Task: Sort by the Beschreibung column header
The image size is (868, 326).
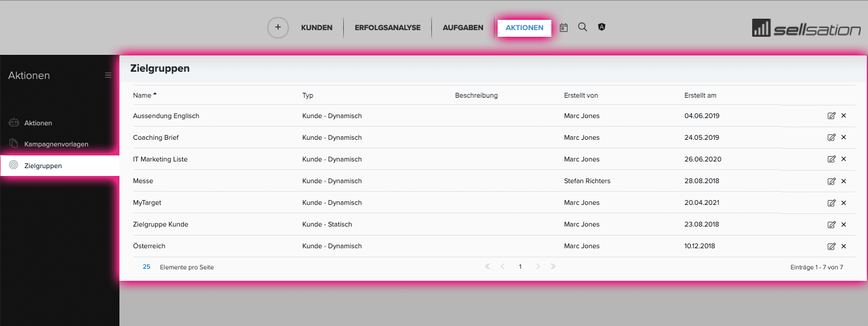Action: pos(476,95)
